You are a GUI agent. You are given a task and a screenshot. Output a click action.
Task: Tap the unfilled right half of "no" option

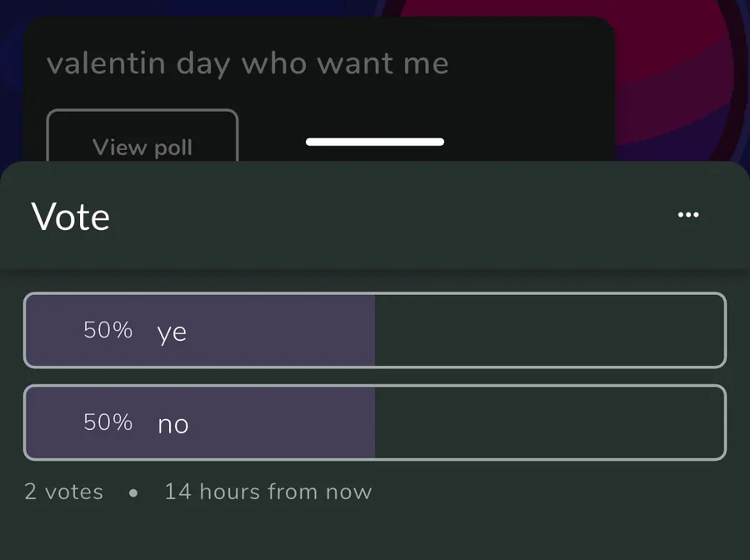tap(550, 422)
